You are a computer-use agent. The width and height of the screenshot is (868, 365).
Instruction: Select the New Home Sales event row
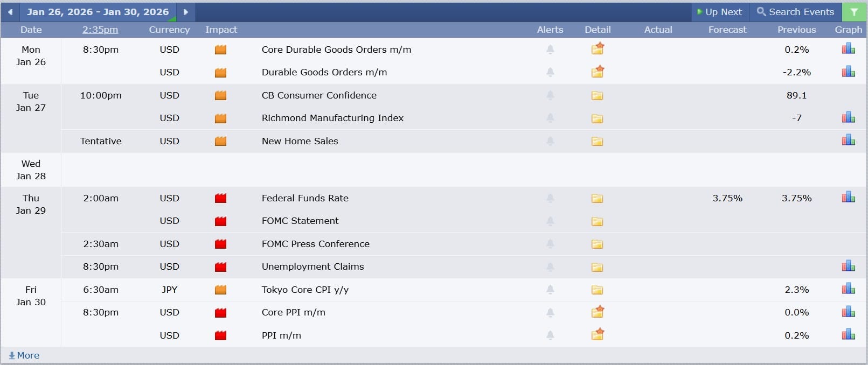pyautogui.click(x=300, y=141)
